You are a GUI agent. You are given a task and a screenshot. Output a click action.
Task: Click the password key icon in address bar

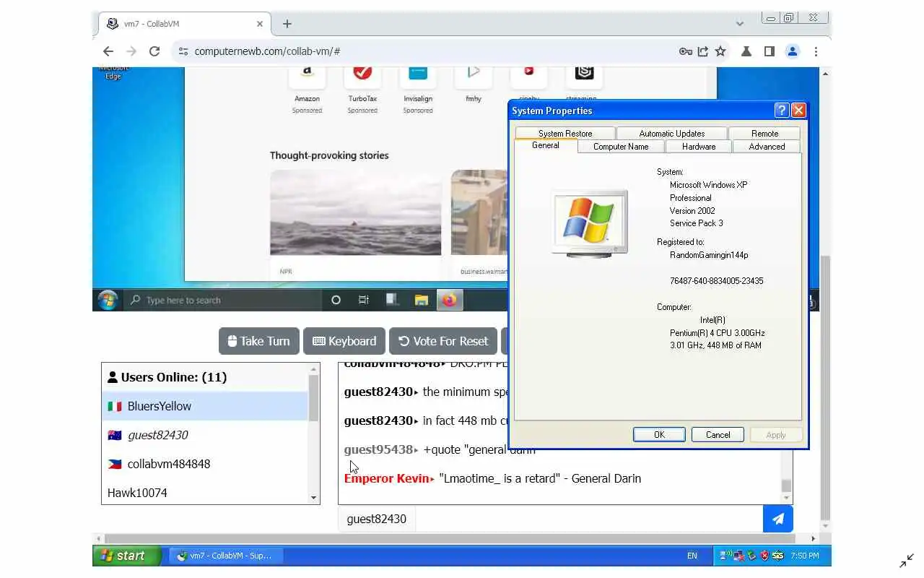point(686,51)
